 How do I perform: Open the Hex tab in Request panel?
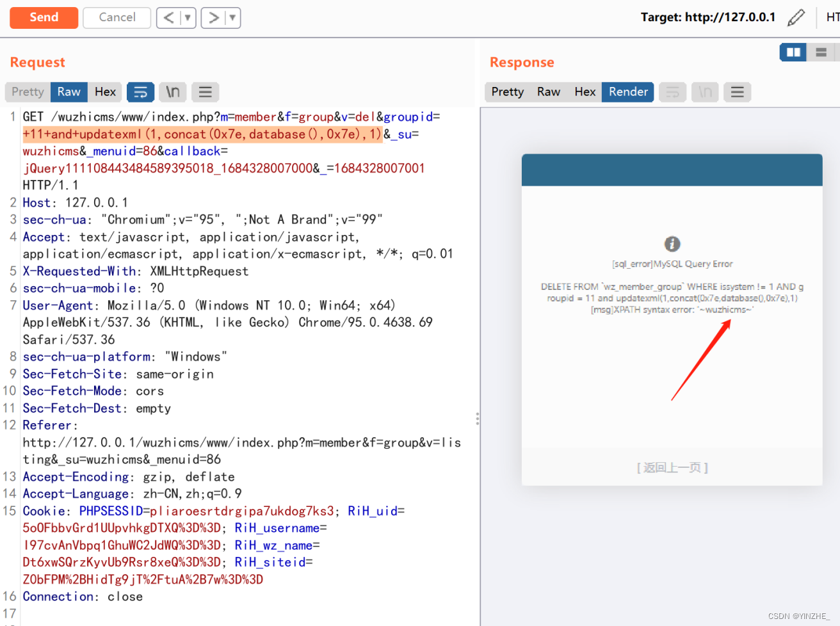click(x=105, y=92)
